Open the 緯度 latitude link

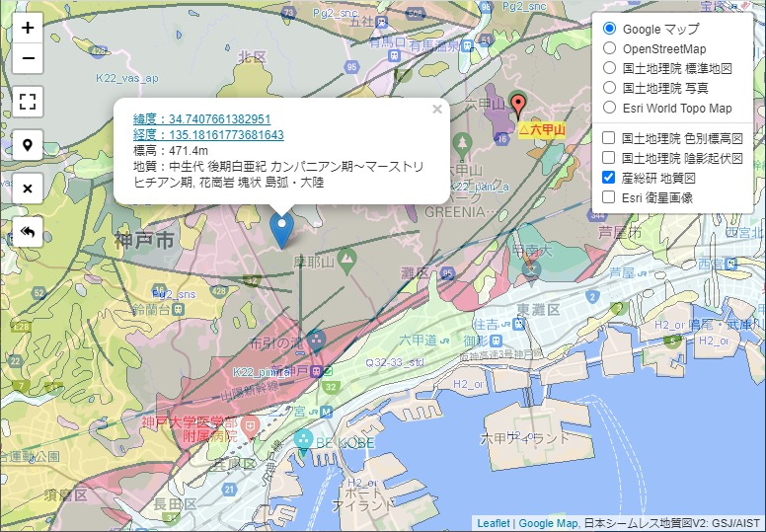[x=201, y=119]
